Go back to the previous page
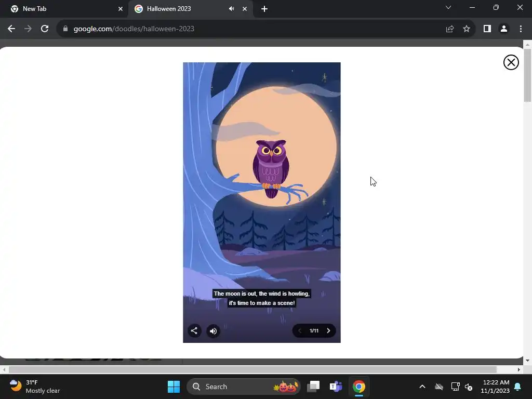This screenshot has width=532, height=399. click(11, 29)
